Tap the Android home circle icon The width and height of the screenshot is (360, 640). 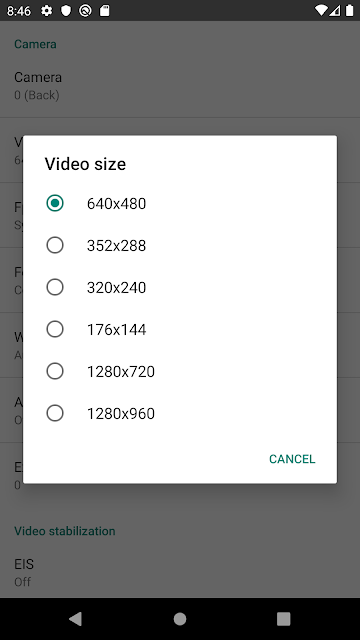180,619
